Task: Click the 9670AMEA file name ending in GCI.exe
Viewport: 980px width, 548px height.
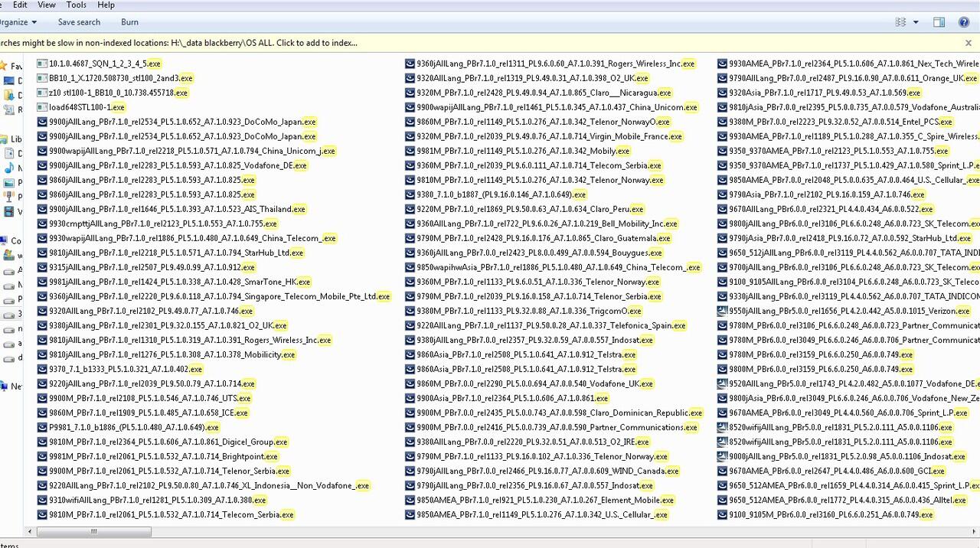Action: 839,471
